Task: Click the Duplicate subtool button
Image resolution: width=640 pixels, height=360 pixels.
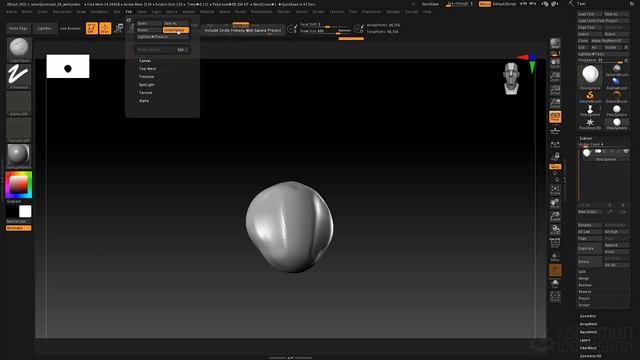Action: point(590,248)
